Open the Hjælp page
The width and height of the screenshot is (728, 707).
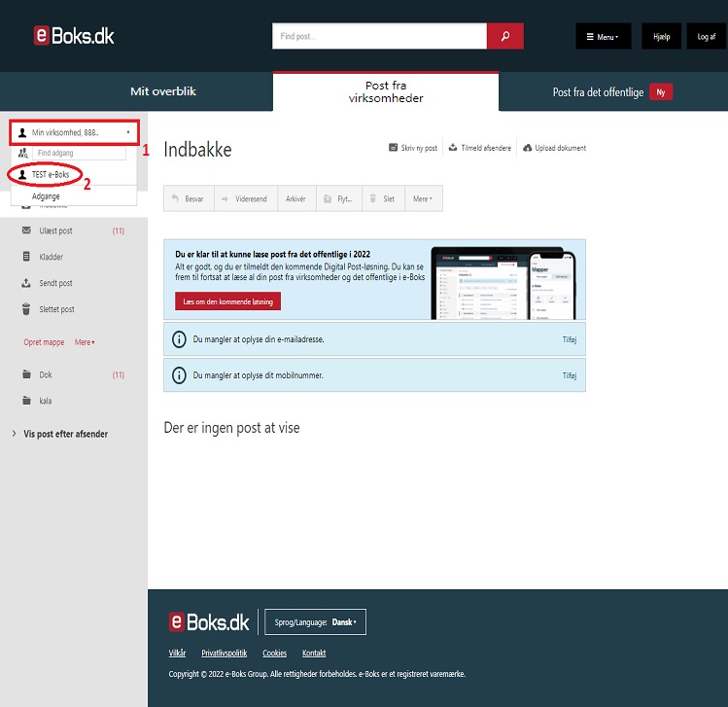tap(661, 36)
